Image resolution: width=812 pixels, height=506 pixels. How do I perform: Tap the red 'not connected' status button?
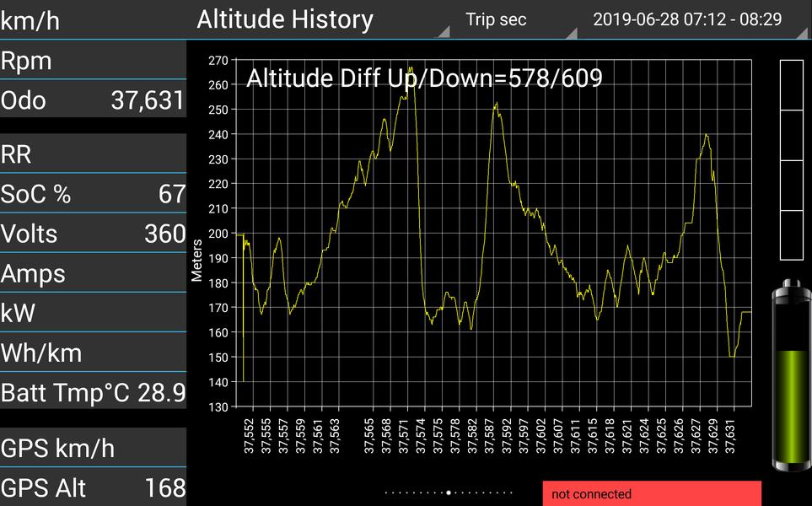652,493
